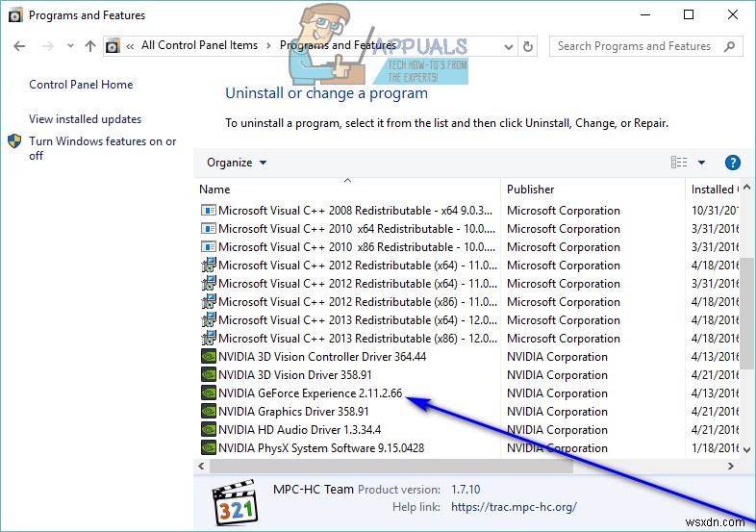Click scroll down arrow of vertical scrollbar
The image size is (756, 532).
(x=746, y=449)
